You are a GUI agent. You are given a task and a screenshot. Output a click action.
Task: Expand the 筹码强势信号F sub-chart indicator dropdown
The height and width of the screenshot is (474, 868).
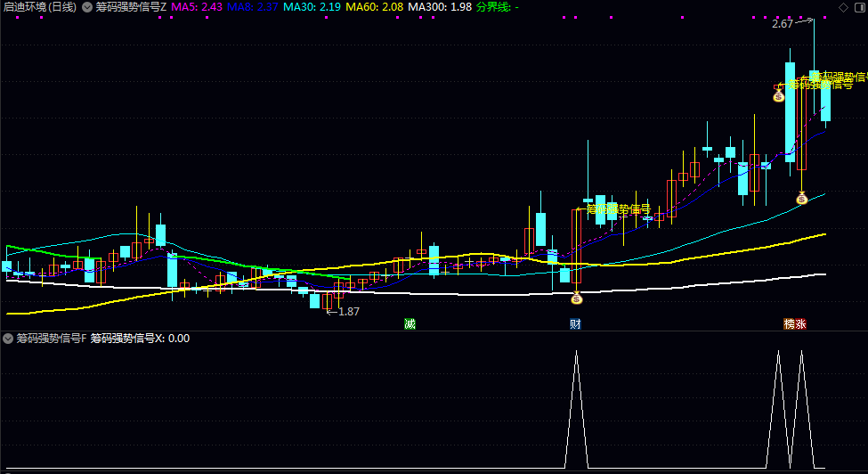(x=8, y=339)
